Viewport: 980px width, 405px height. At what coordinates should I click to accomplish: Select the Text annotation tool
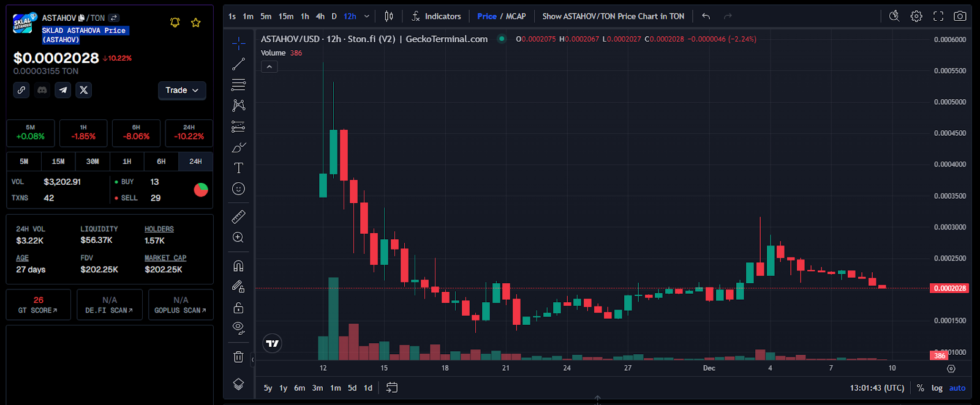point(239,168)
